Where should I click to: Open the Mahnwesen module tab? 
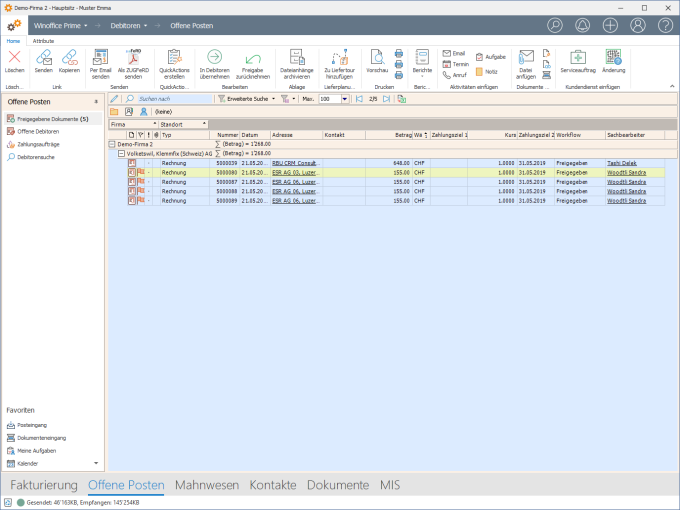pyautogui.click(x=207, y=485)
